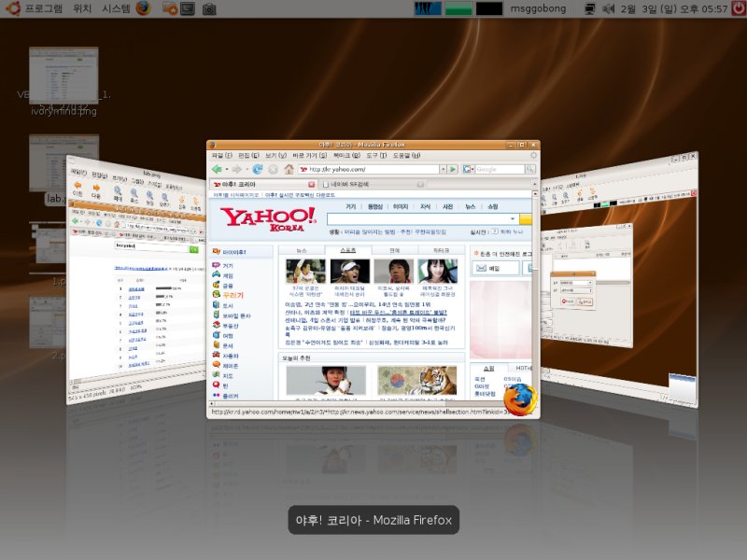Click the 부동산 house sidebar icon

click(x=217, y=325)
